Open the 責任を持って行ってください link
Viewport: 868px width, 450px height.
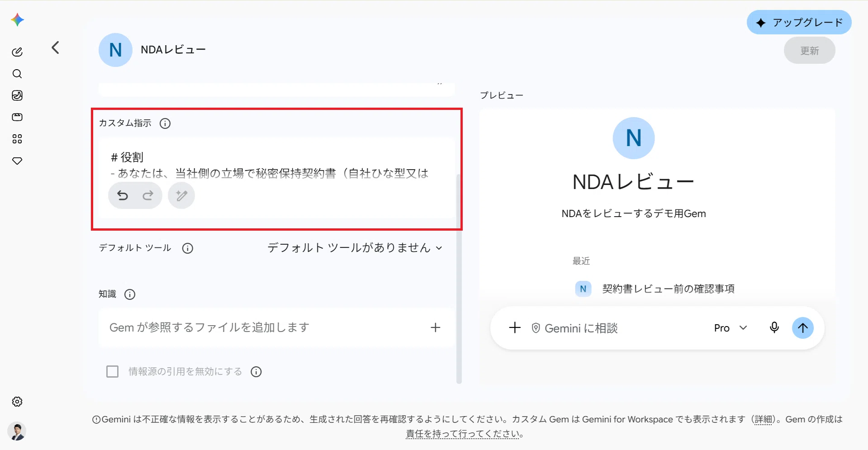(x=462, y=434)
